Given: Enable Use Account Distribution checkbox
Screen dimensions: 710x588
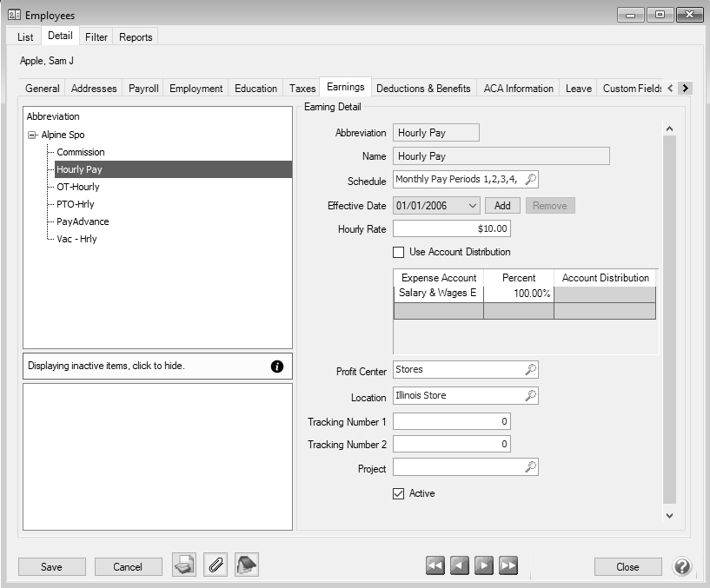Looking at the screenshot, I should [399, 252].
